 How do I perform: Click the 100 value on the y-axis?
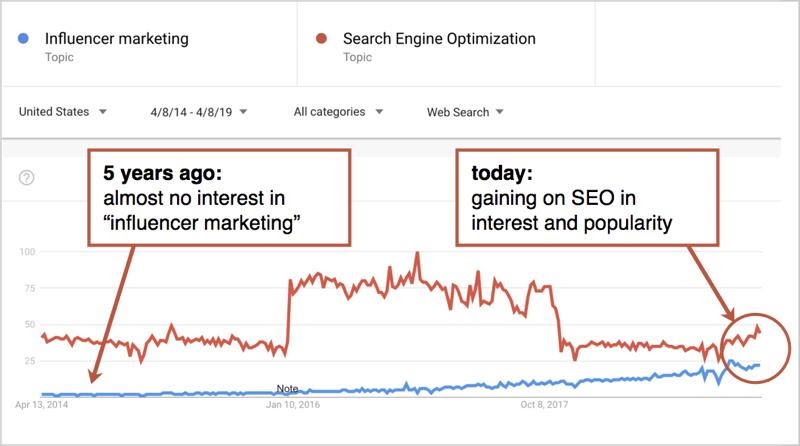pos(27,252)
